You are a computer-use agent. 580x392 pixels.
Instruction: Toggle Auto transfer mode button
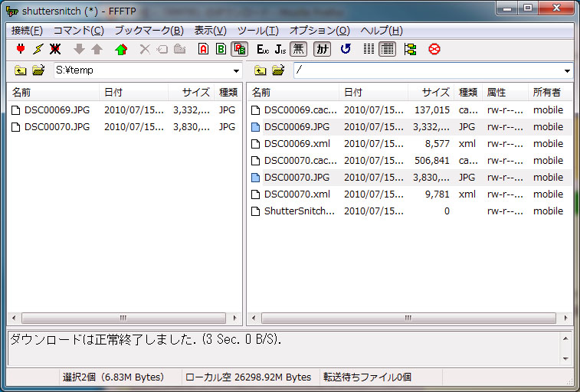239,49
